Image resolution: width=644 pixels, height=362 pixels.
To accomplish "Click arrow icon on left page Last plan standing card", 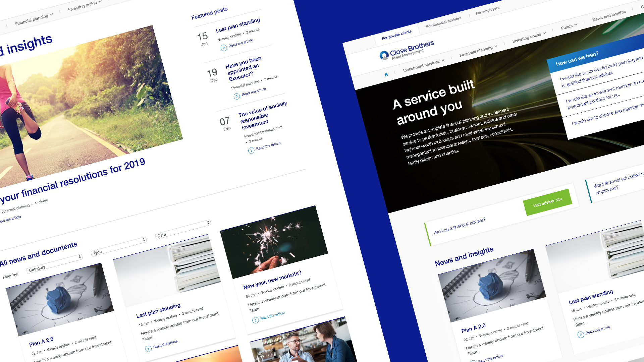I will pos(148,349).
